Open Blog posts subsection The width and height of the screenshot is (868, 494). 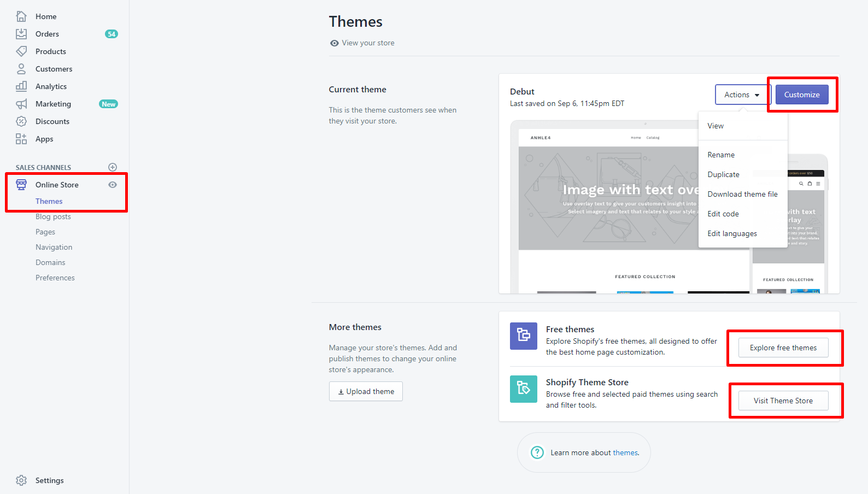point(53,216)
